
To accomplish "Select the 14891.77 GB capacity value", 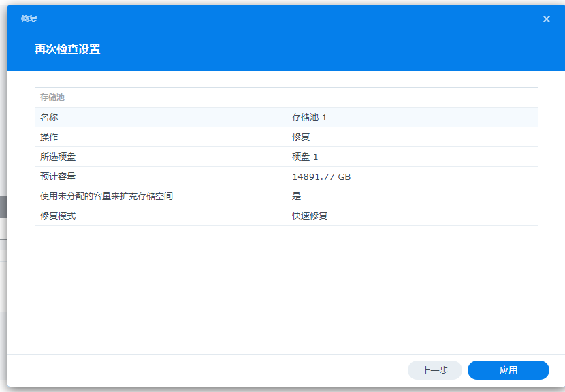I will [321, 176].
